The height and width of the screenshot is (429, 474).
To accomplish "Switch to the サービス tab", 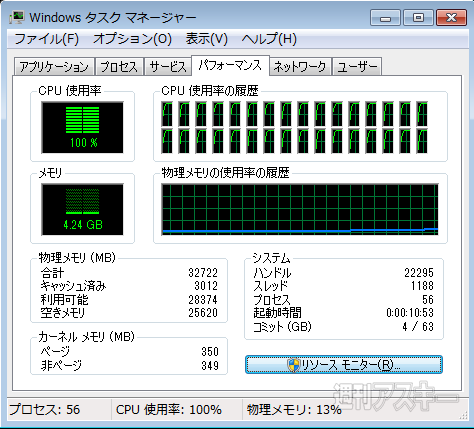I will [x=168, y=67].
